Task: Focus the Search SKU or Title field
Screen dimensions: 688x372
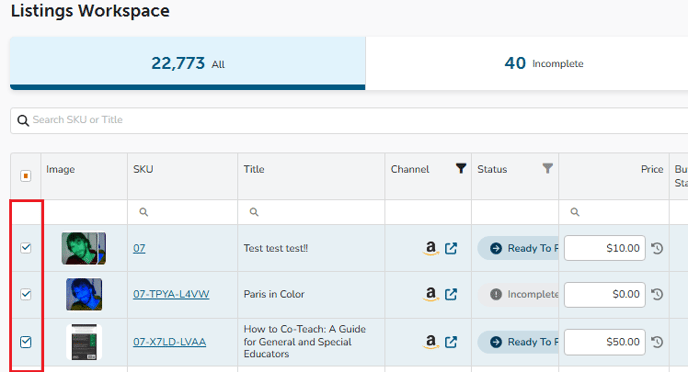Action: [x=351, y=120]
